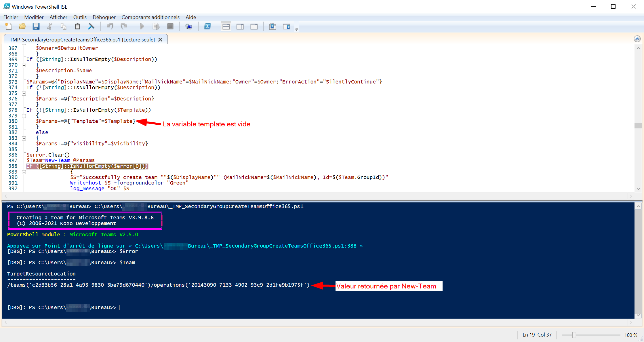Click the Creating a team for Microsoft Teams text
This screenshot has width=644, height=342.
click(x=85, y=218)
